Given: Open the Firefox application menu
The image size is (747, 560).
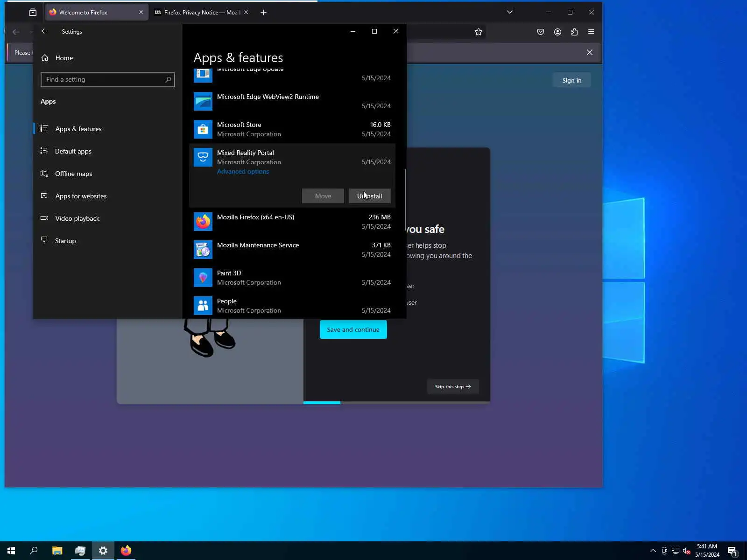Looking at the screenshot, I should click(591, 32).
